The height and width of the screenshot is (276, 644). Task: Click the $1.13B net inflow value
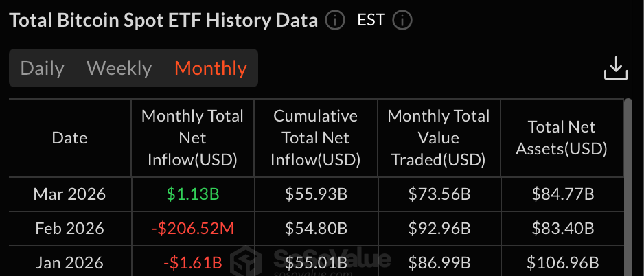pyautogui.click(x=192, y=194)
